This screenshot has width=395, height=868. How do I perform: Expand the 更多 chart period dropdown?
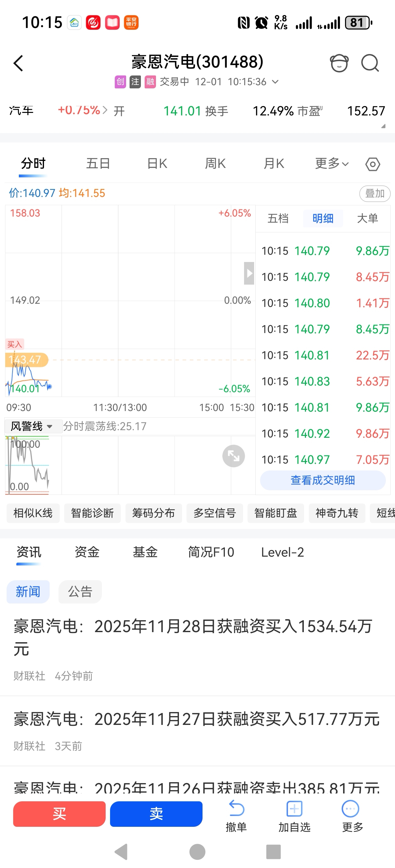[x=332, y=164]
